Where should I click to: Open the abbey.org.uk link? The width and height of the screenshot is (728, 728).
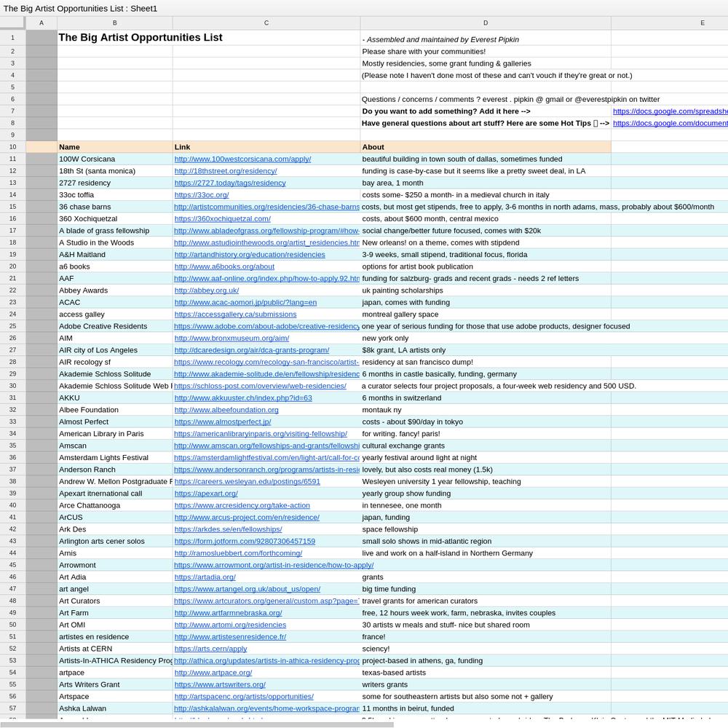[x=207, y=290]
